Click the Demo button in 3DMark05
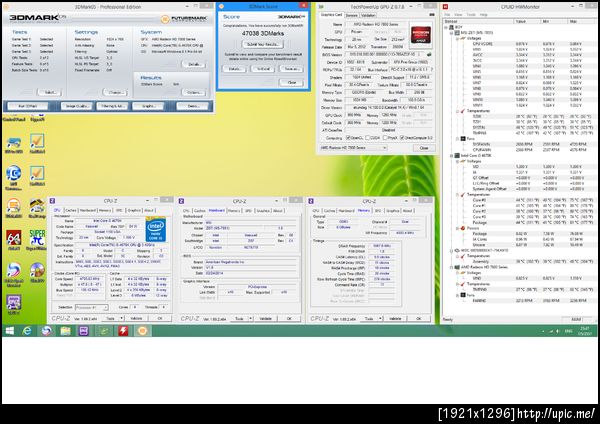Viewport: 600px width, 424px height. (x=192, y=106)
